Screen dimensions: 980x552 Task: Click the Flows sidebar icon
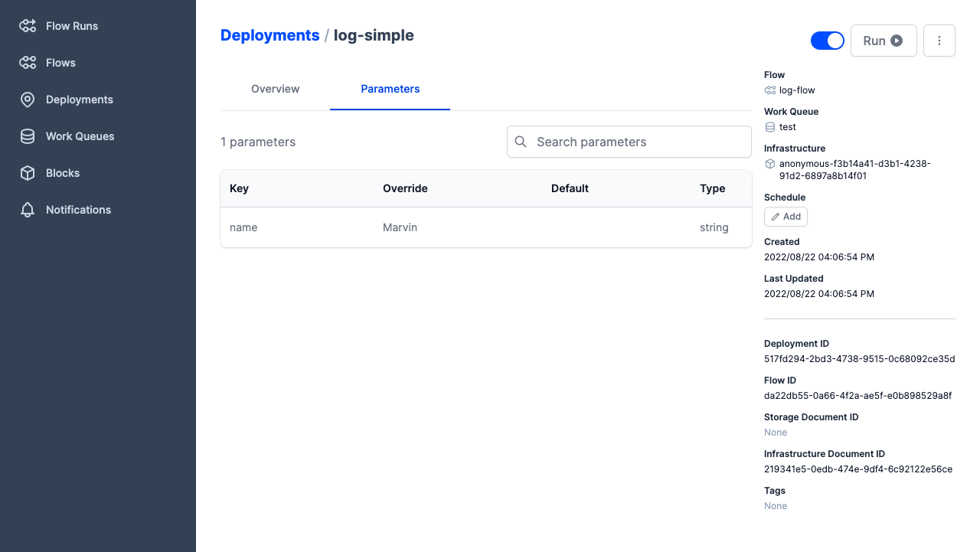(28, 63)
